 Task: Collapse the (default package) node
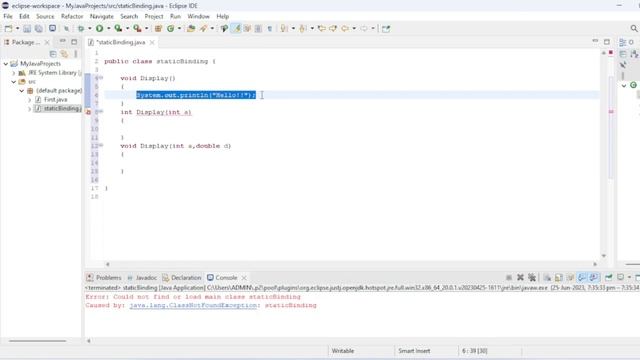[22, 91]
